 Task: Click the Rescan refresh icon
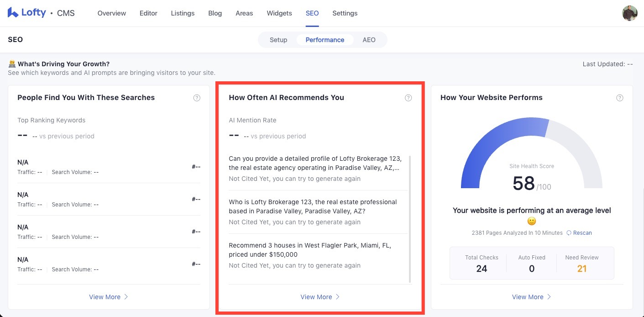[569, 233]
